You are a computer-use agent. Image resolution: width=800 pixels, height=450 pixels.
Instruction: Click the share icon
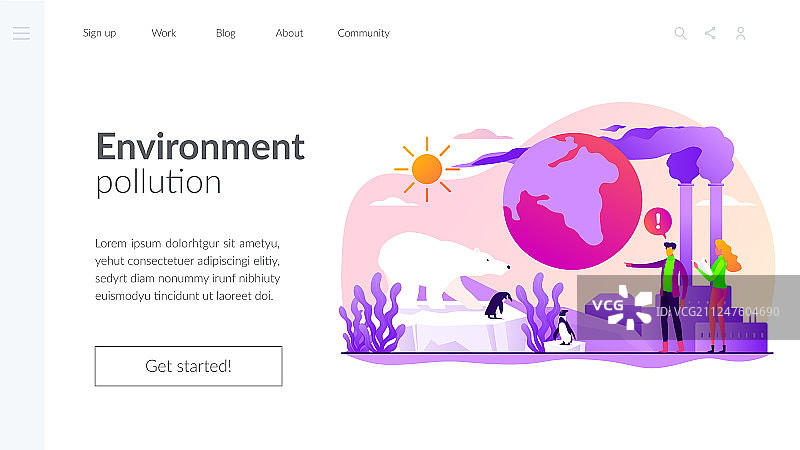coord(710,33)
